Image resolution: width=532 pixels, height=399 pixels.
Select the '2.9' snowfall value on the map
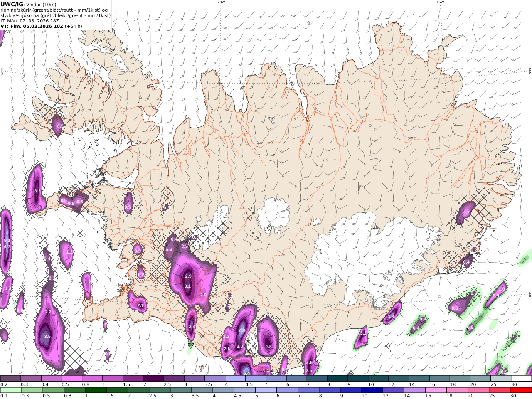188,276
